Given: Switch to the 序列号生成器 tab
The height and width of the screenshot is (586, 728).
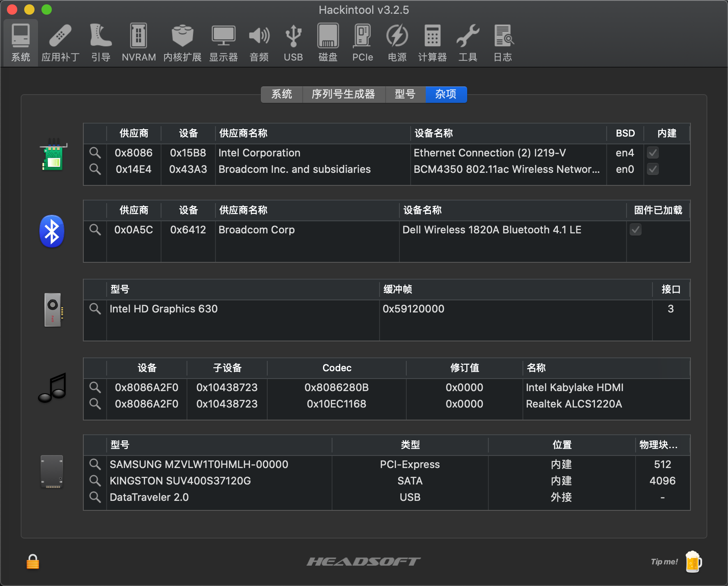Looking at the screenshot, I should [343, 94].
